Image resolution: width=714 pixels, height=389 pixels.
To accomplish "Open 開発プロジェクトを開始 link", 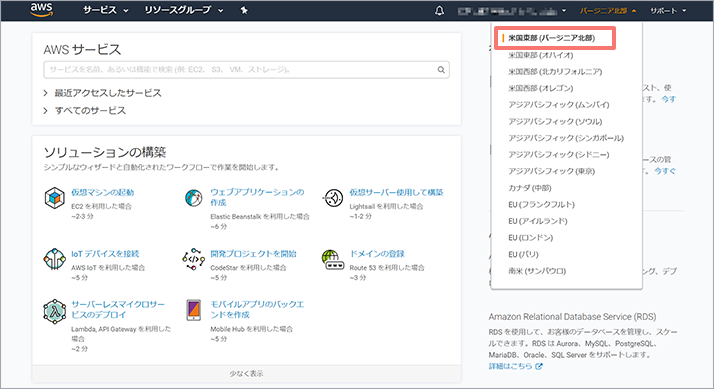I will coord(253,254).
